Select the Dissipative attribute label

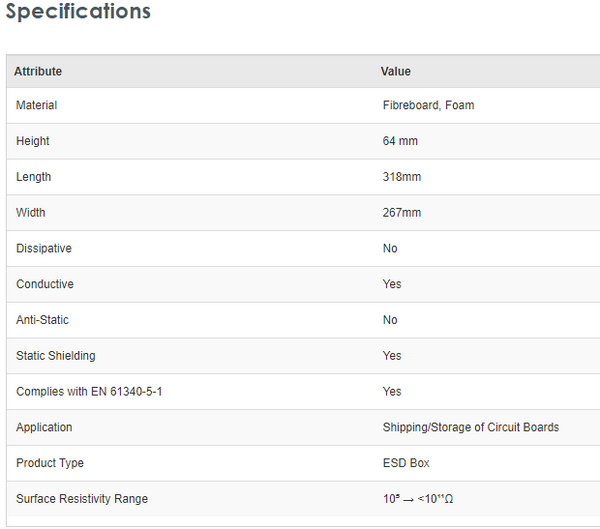pyautogui.click(x=44, y=248)
